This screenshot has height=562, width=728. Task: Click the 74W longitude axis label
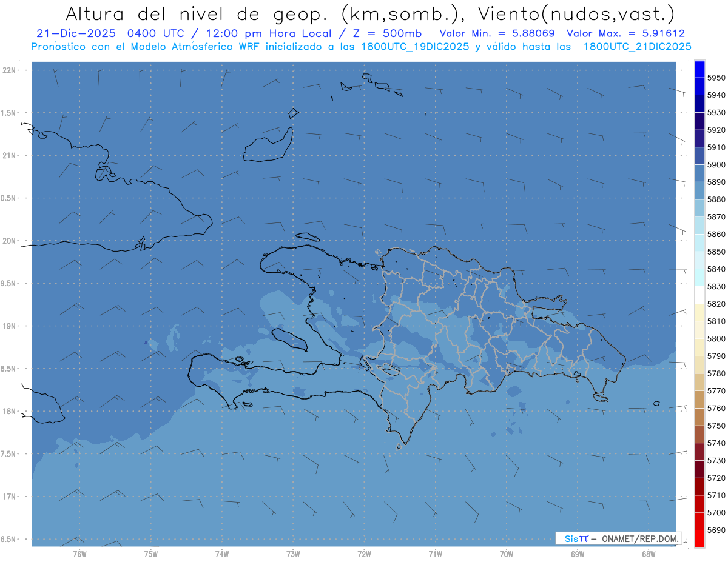click(x=221, y=554)
